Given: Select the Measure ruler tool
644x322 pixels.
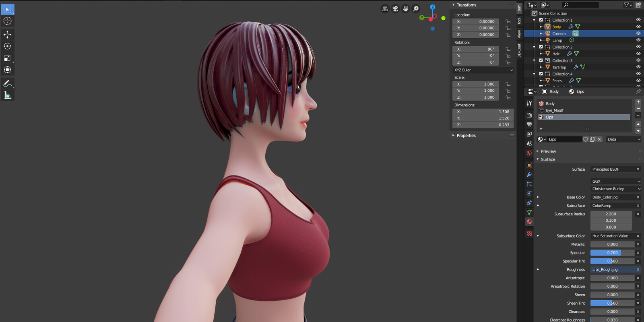Looking at the screenshot, I should 7,95.
